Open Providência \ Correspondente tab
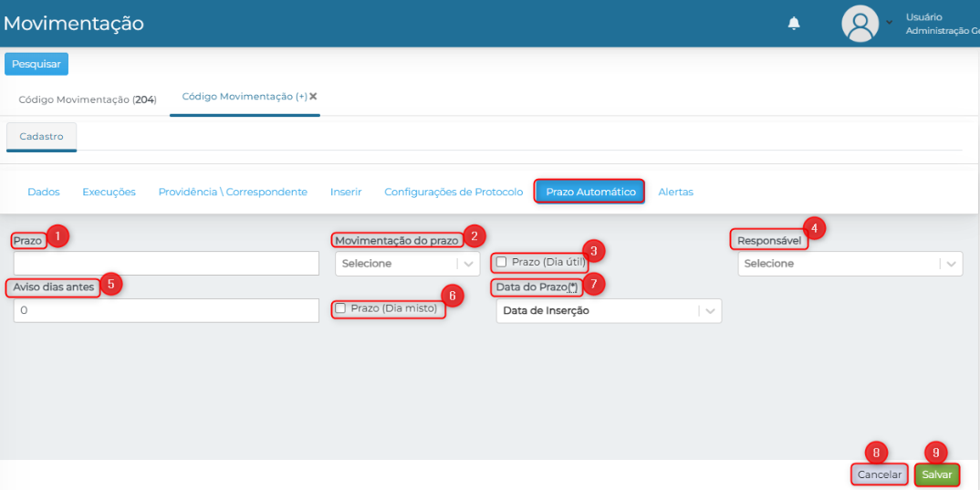Viewport: 980px width, 490px height. pos(233,192)
